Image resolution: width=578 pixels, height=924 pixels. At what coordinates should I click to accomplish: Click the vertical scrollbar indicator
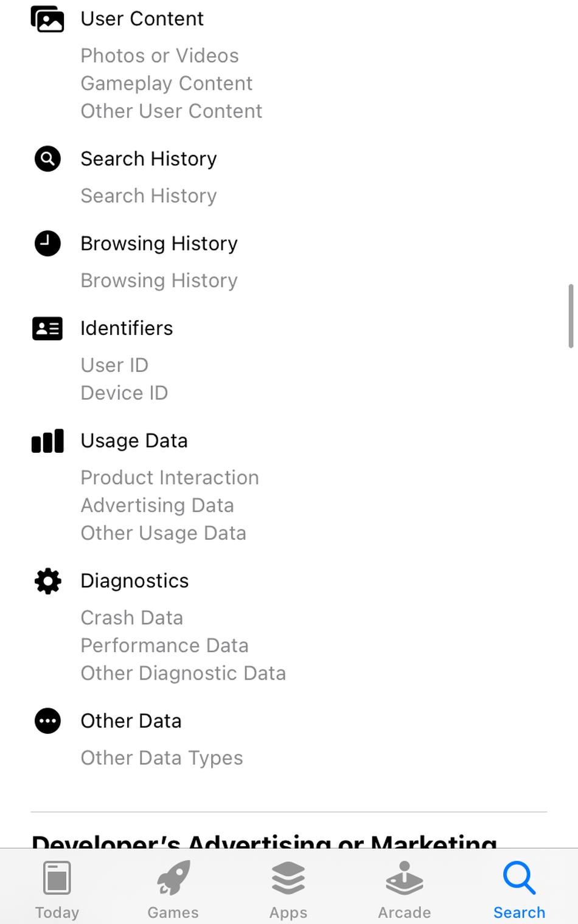tap(571, 316)
